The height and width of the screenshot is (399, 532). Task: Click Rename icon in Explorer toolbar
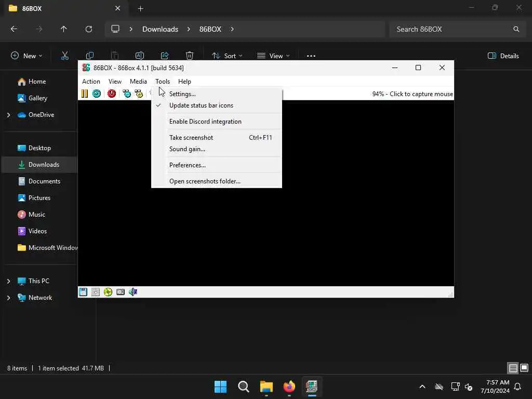coord(140,56)
